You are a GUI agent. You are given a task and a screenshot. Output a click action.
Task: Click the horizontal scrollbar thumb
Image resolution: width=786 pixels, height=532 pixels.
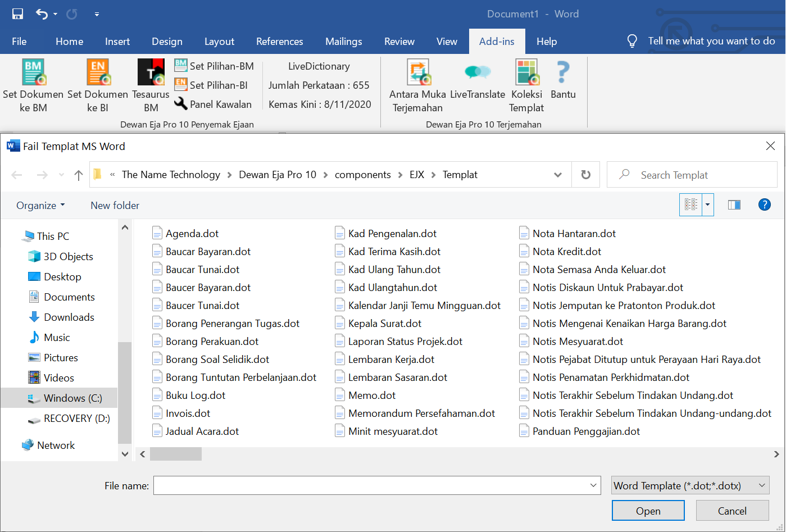coord(176,454)
